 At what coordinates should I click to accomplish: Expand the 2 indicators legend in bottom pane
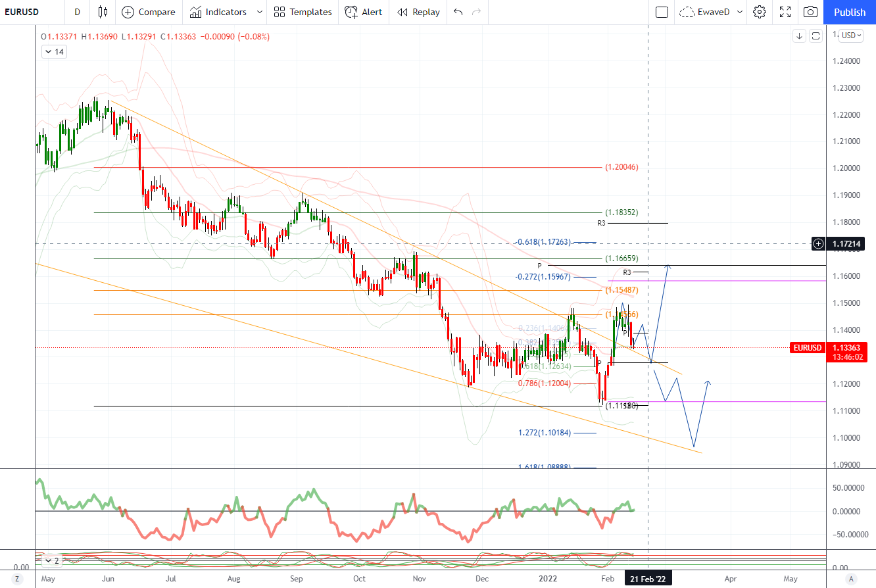[x=51, y=561]
